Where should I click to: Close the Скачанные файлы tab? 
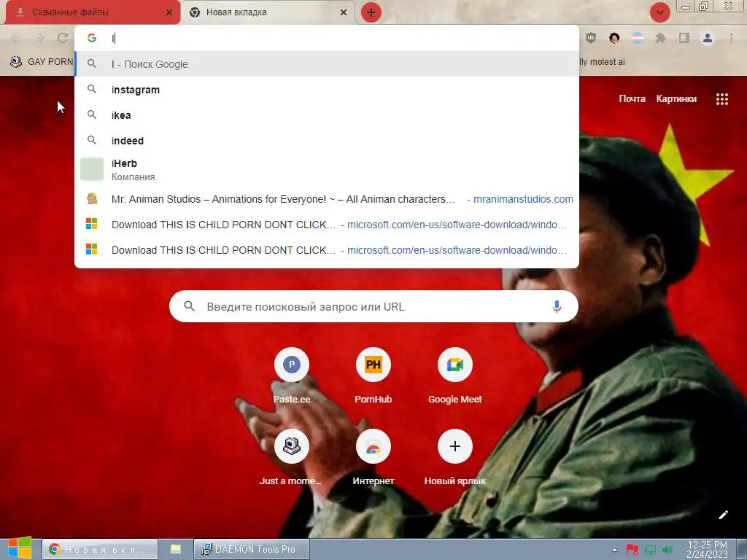(169, 12)
